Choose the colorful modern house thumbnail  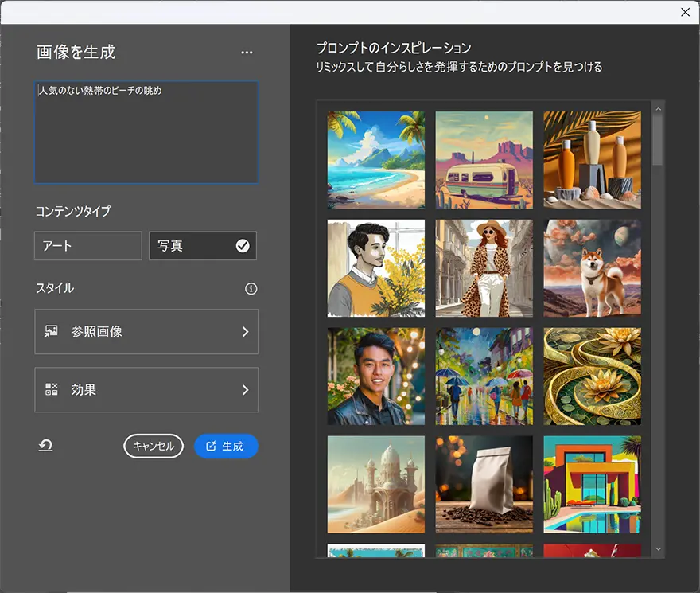(x=592, y=485)
